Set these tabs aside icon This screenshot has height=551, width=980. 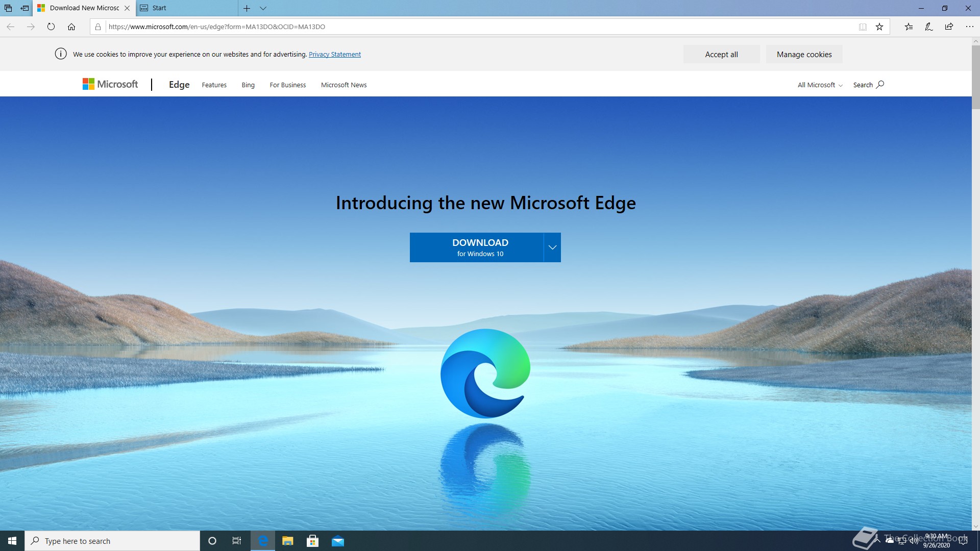pyautogui.click(x=24, y=8)
